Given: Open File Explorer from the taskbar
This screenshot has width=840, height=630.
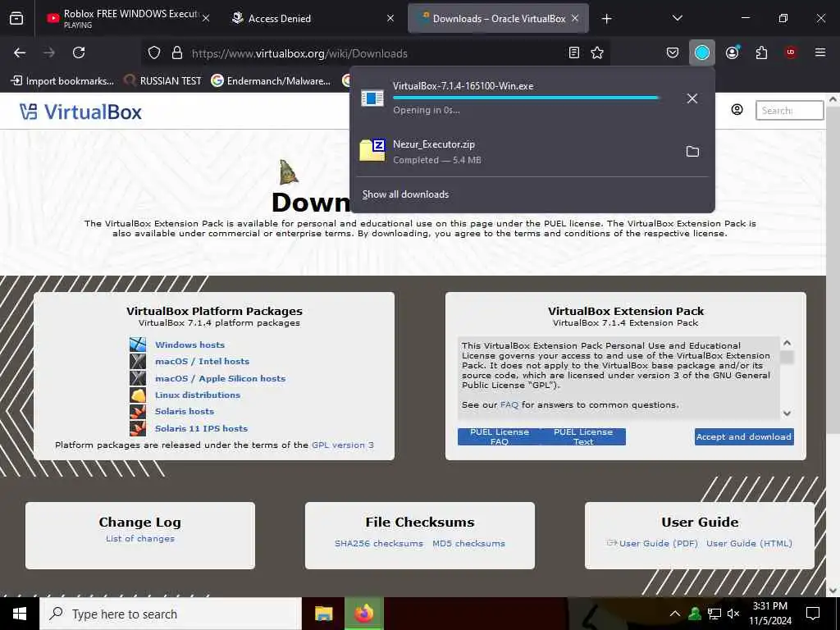Looking at the screenshot, I should (323, 614).
